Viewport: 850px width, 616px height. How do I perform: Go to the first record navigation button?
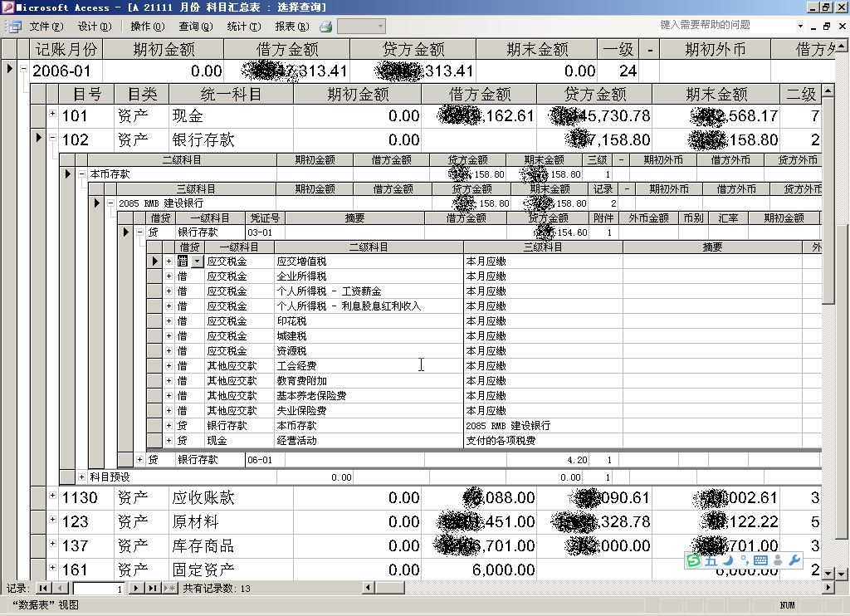click(x=43, y=589)
